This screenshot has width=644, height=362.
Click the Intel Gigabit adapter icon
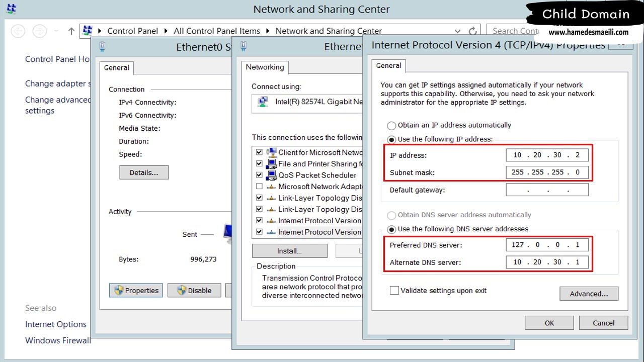263,102
